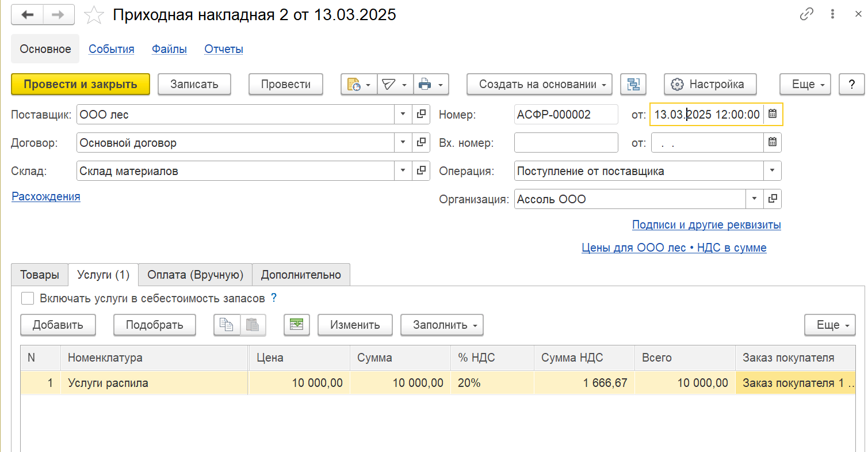Screen dimensions: 868x452
Task: Open the document movements report icon
Action: pyautogui.click(x=353, y=84)
